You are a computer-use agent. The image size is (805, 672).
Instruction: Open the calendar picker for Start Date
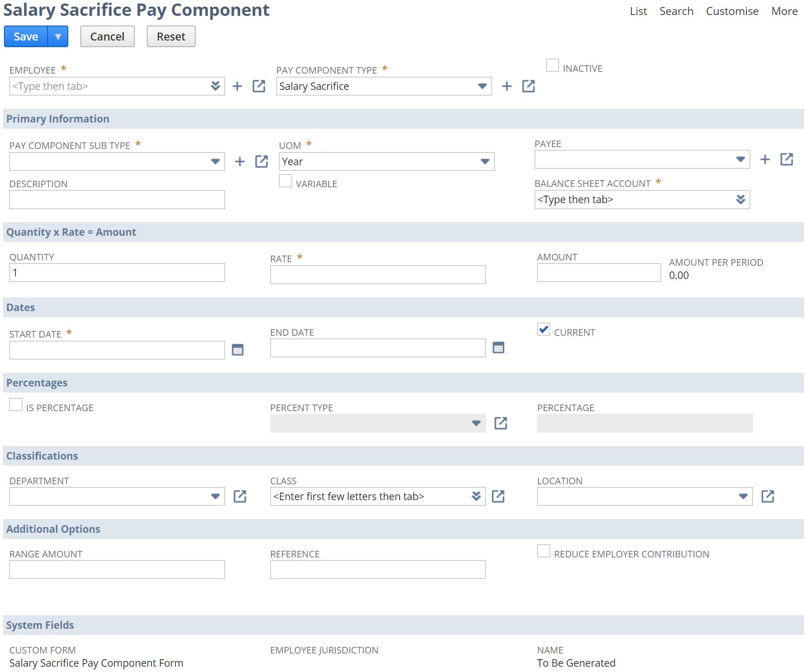(238, 349)
